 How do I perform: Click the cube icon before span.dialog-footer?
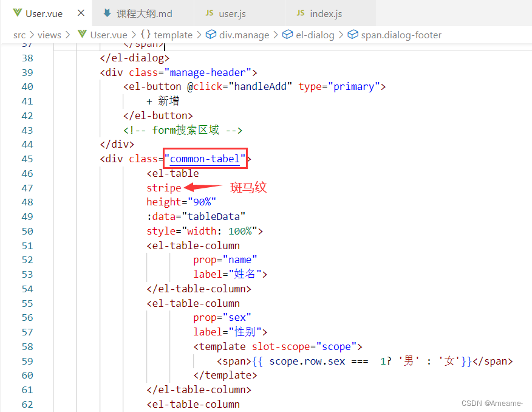click(352, 34)
